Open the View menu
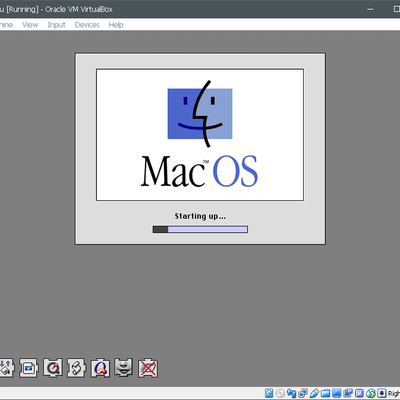This screenshot has width=400, height=400. pyautogui.click(x=30, y=25)
